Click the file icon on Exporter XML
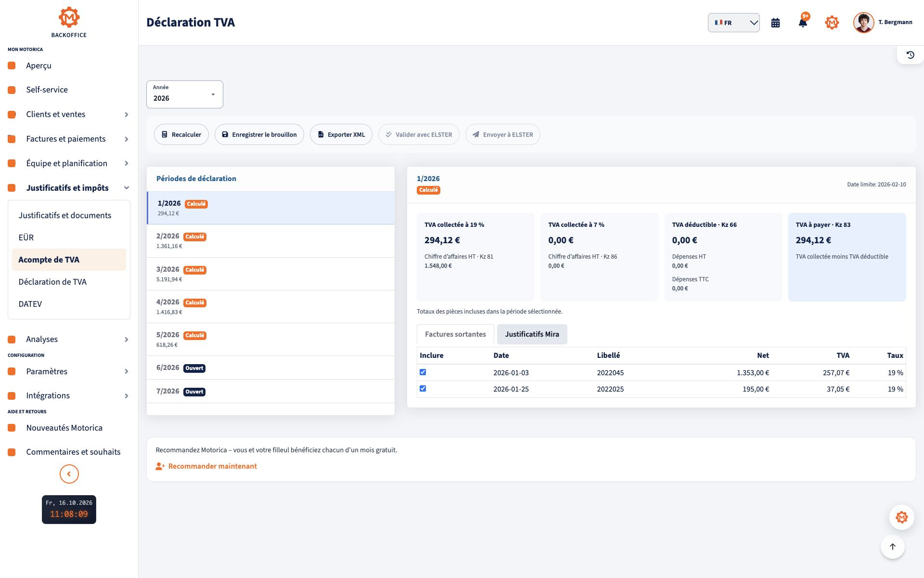Screen dimensions: 924x578 coord(321,135)
